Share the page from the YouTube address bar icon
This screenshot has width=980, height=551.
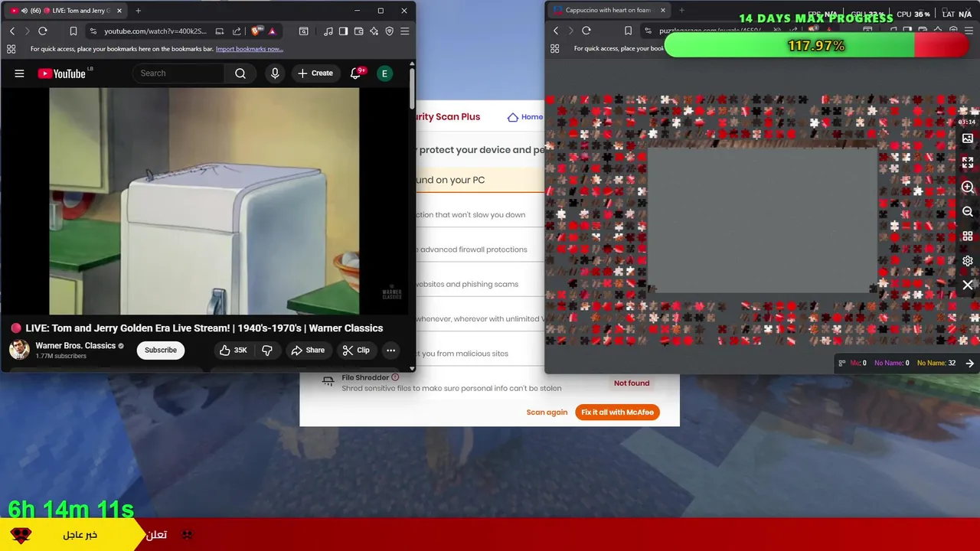point(236,31)
